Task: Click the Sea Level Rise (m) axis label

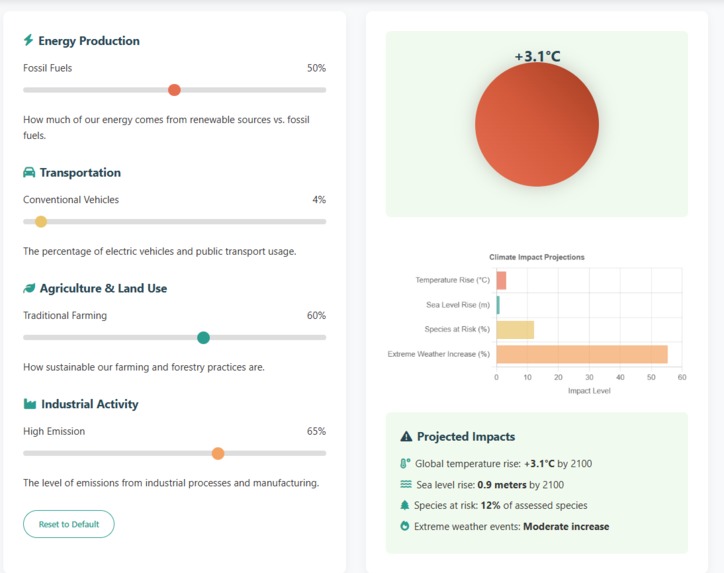Action: coord(458,305)
